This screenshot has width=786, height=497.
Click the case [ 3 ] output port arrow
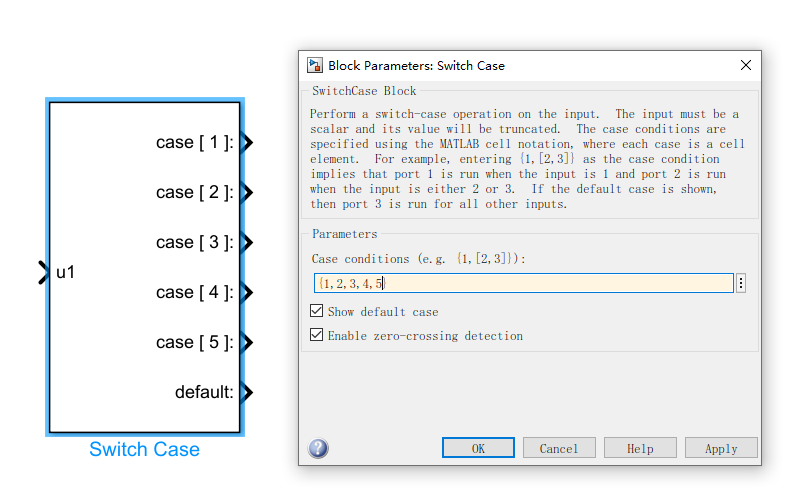coord(247,242)
